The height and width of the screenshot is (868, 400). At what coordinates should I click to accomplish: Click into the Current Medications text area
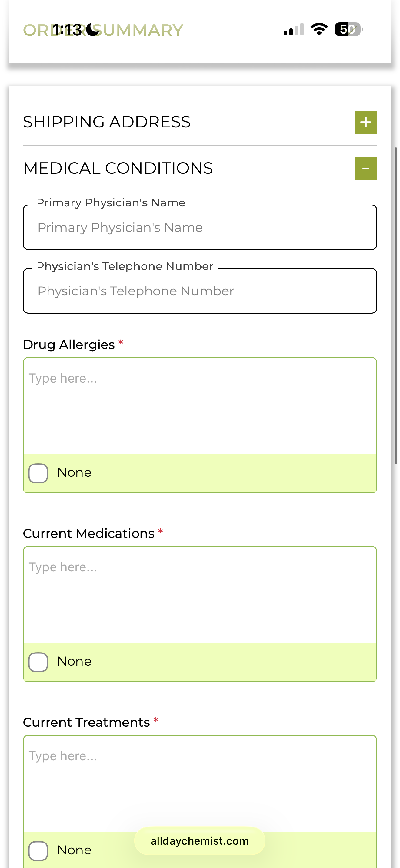[200, 595]
